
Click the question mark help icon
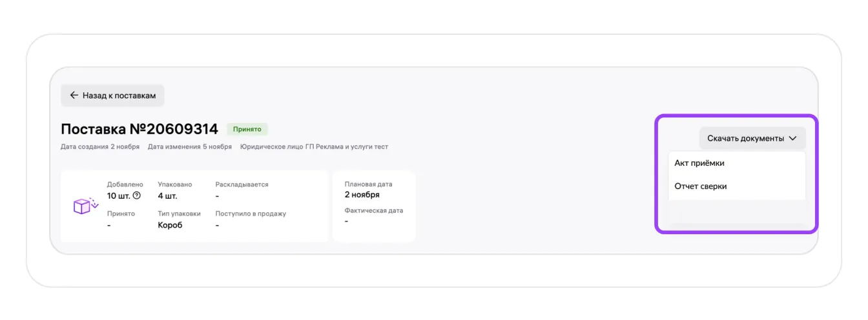coord(136,195)
